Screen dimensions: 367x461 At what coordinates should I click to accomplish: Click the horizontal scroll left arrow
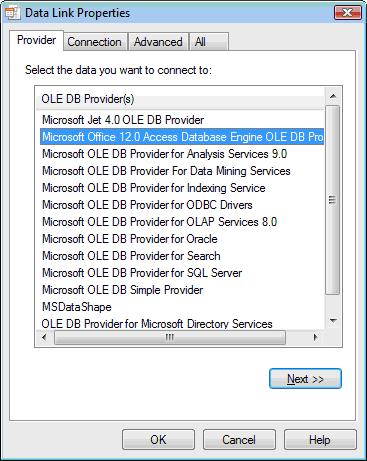click(x=44, y=337)
